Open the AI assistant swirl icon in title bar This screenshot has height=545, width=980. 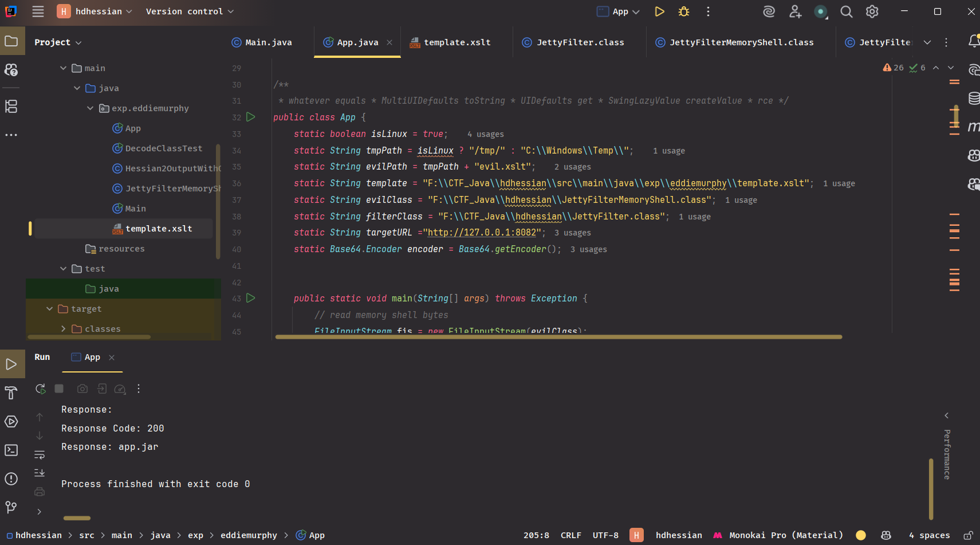(x=769, y=11)
